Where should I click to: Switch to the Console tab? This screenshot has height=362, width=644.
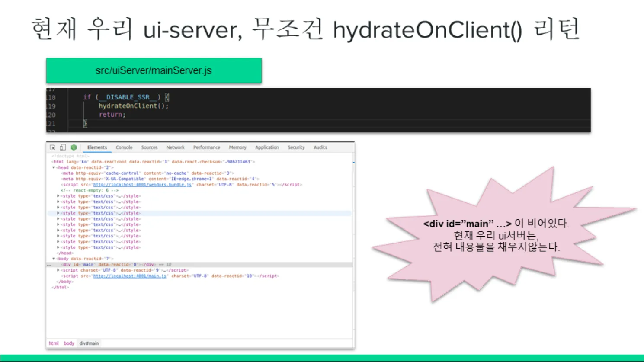click(124, 147)
